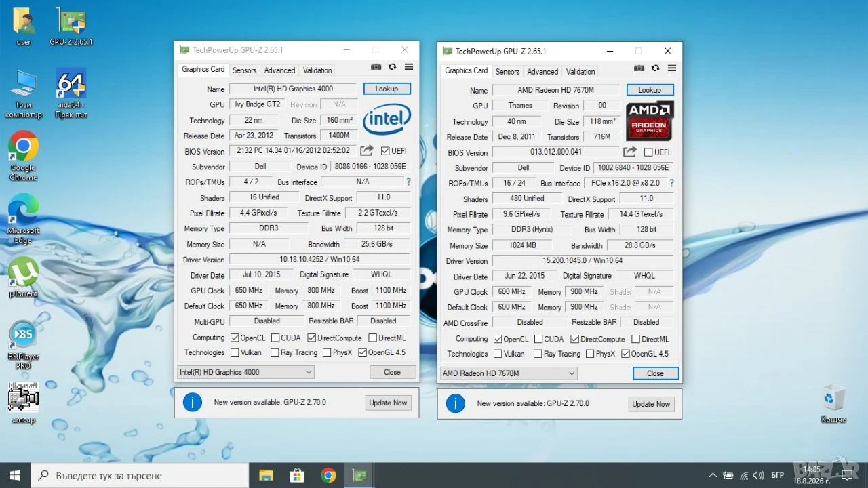Toggle DirectCompute checkbox in Intel window
The image size is (868, 488).
point(312,338)
